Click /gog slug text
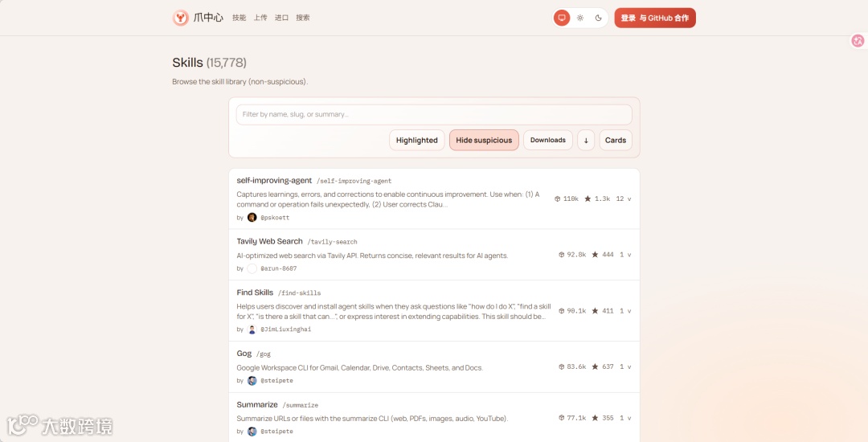868x442 pixels. (x=264, y=354)
